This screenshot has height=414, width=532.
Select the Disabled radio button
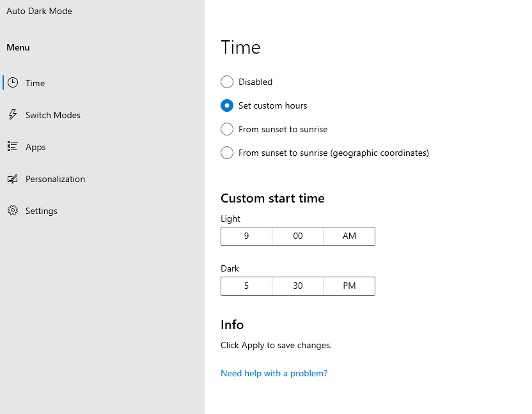click(227, 82)
